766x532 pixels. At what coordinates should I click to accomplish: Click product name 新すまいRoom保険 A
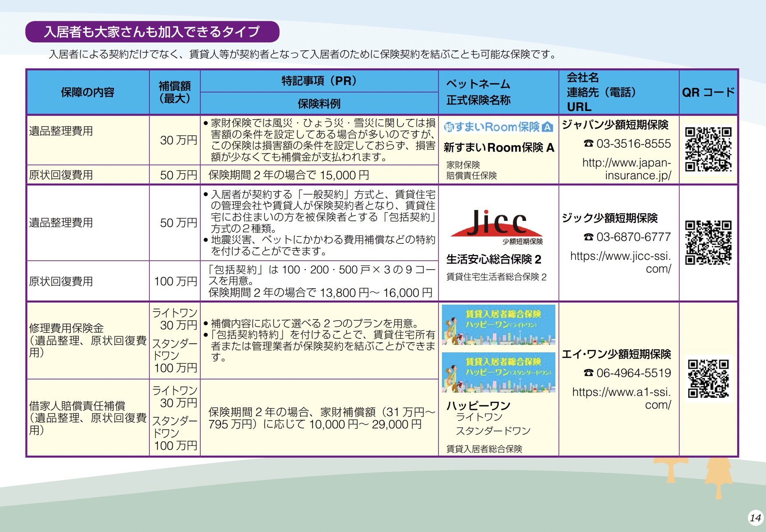[499, 148]
